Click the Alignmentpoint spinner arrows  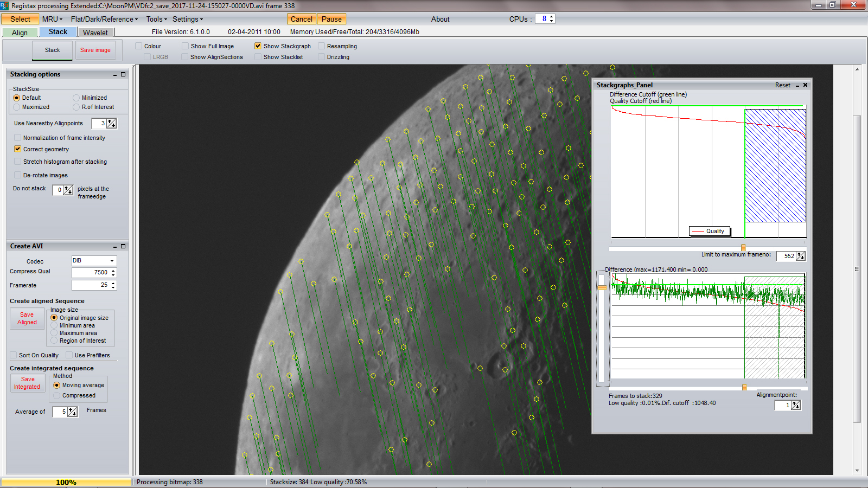click(796, 405)
